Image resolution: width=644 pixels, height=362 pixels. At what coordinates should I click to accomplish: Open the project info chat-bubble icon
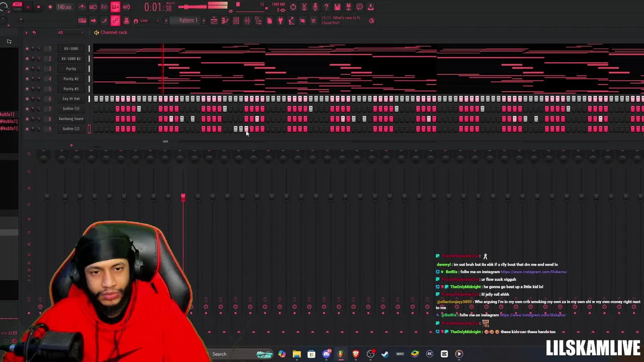(359, 7)
